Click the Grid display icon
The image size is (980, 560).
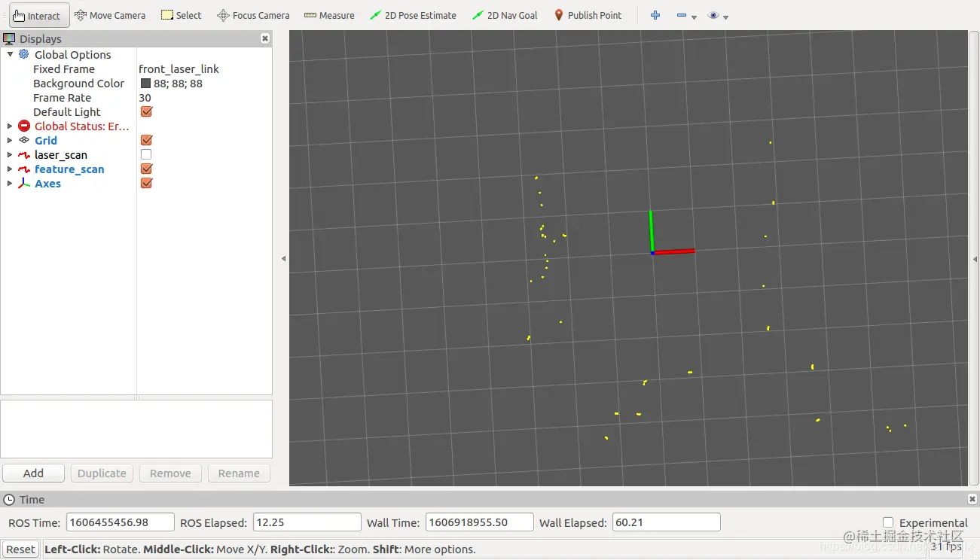click(x=24, y=140)
